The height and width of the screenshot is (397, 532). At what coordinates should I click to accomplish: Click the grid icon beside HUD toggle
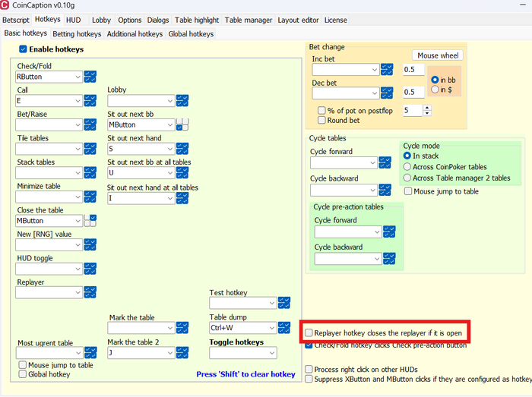90,268
